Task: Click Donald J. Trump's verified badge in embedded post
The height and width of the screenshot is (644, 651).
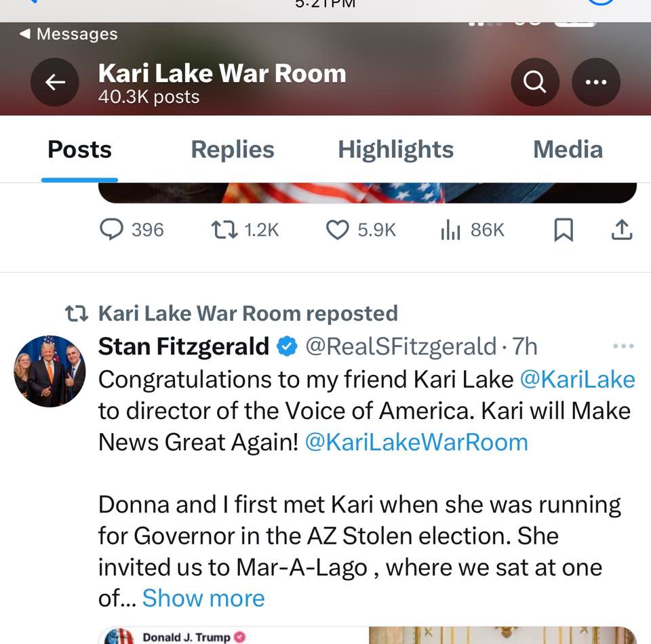Action: coord(241,637)
